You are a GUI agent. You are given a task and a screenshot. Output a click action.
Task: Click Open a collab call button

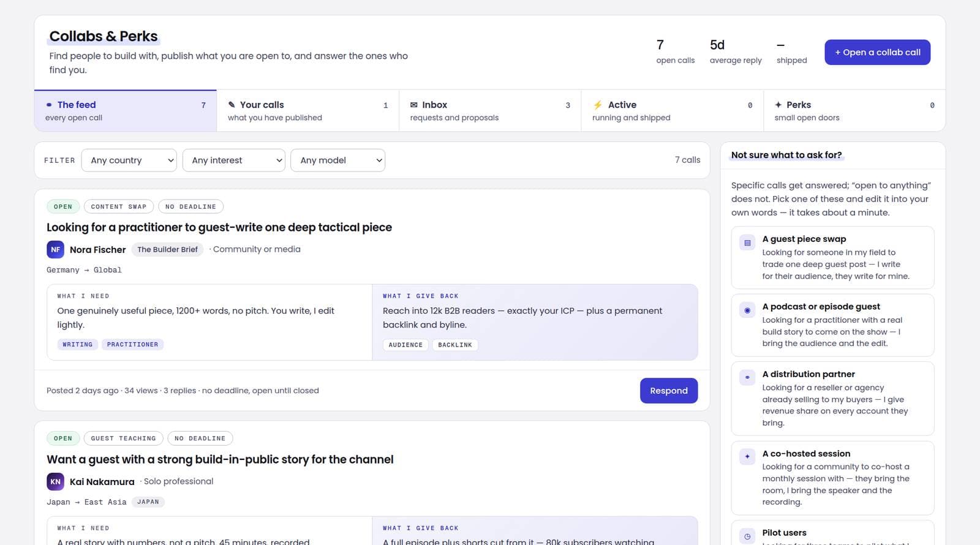click(877, 52)
